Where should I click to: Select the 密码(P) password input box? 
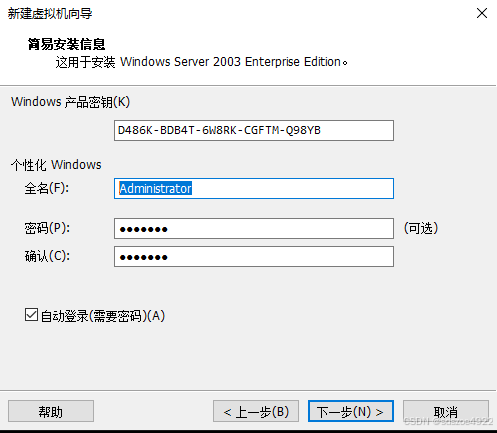(254, 228)
